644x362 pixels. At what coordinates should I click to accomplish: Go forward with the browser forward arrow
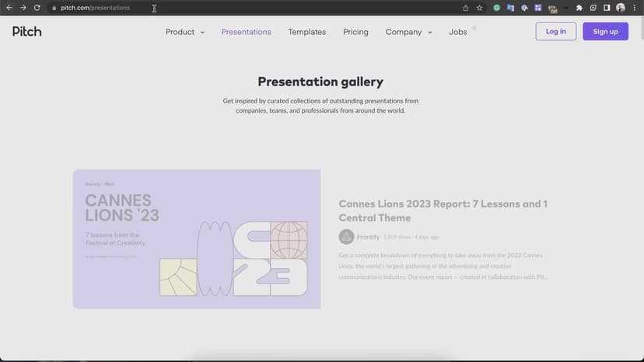(x=23, y=8)
